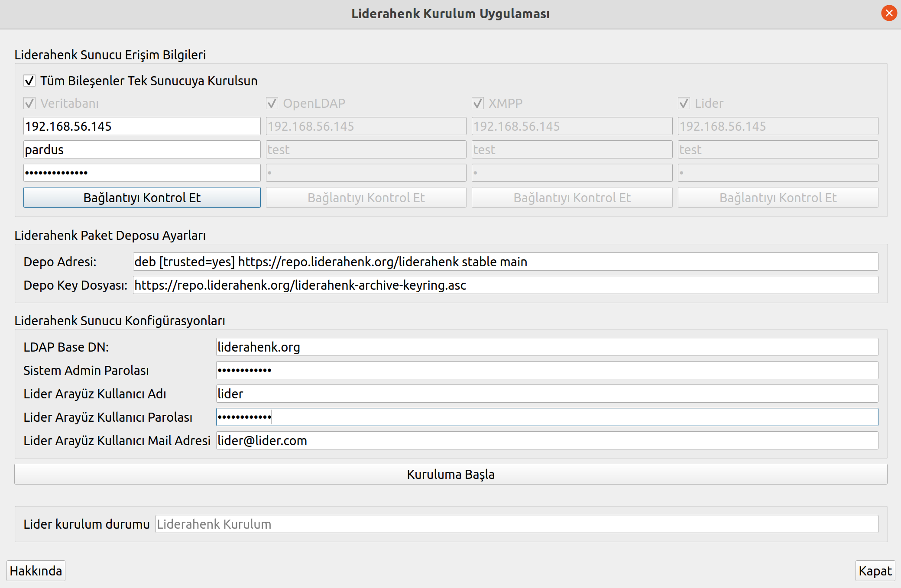Click the Sistem Admin Parolası field
Viewport: 901px width, 588px height.
(547, 370)
